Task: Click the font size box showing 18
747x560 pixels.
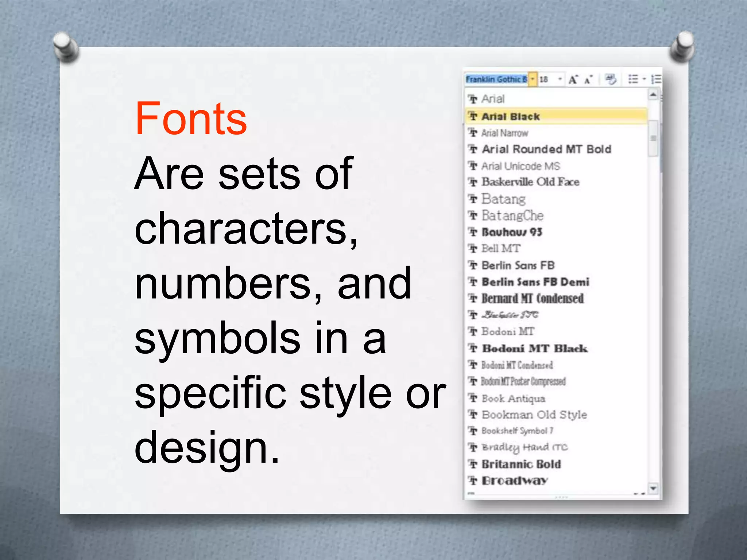Action: [x=547, y=79]
